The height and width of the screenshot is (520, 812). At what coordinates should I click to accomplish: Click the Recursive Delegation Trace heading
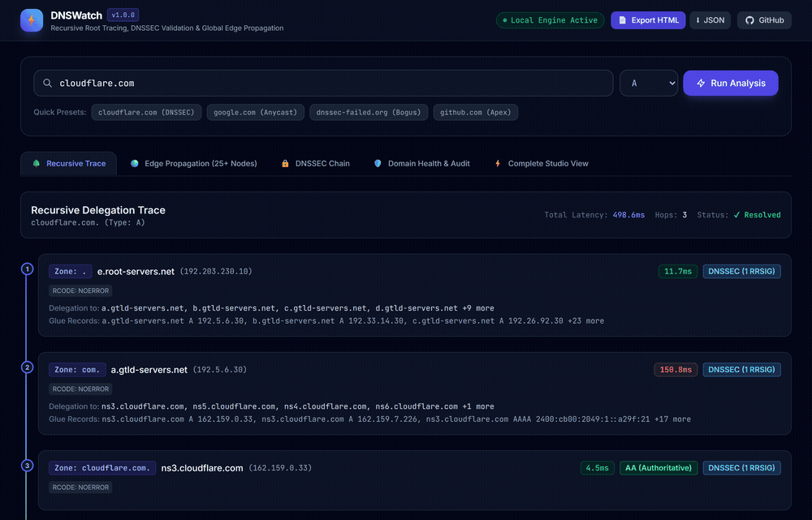(98, 210)
